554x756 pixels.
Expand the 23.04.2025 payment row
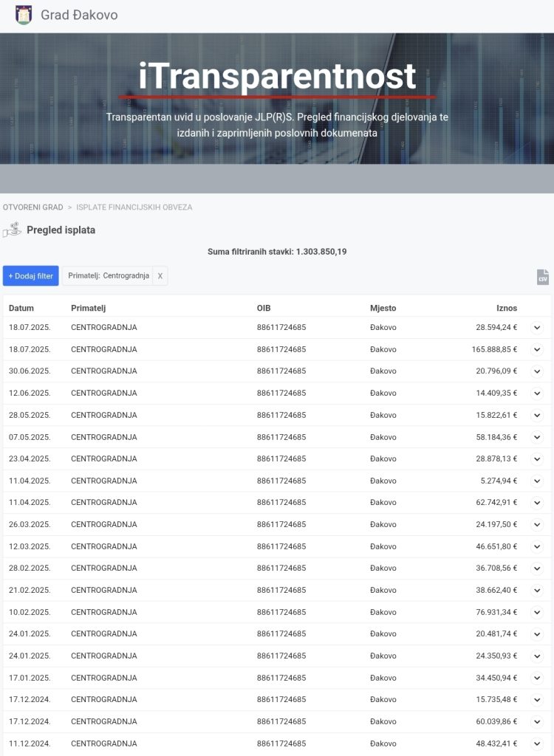pyautogui.click(x=537, y=459)
